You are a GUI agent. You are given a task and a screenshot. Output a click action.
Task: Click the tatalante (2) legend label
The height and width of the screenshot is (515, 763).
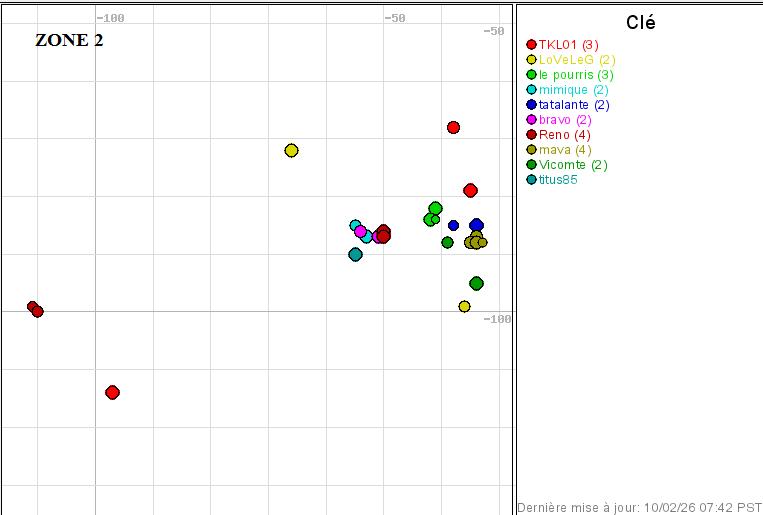click(574, 105)
